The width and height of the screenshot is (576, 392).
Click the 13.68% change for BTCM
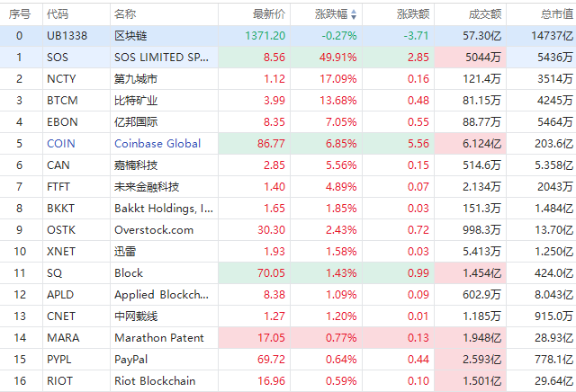click(338, 100)
